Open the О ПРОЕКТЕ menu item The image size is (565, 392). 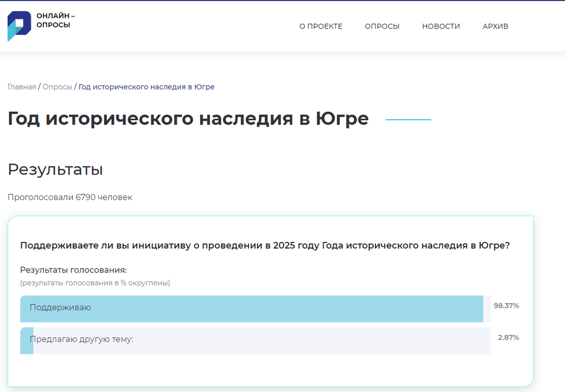[321, 27]
